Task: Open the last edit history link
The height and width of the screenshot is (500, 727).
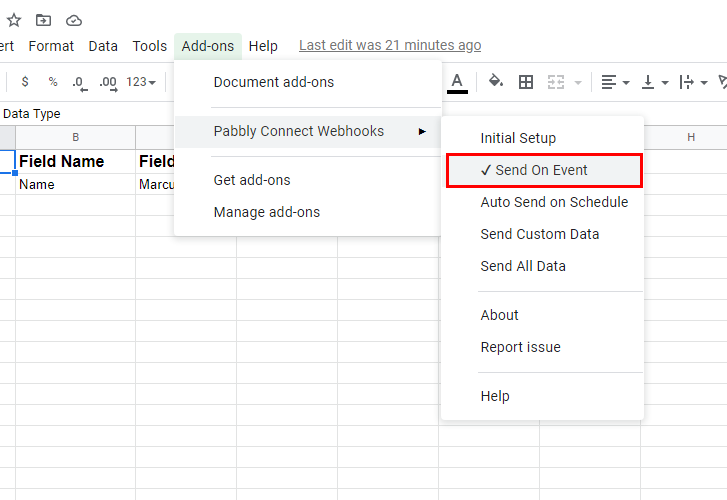Action: point(390,45)
